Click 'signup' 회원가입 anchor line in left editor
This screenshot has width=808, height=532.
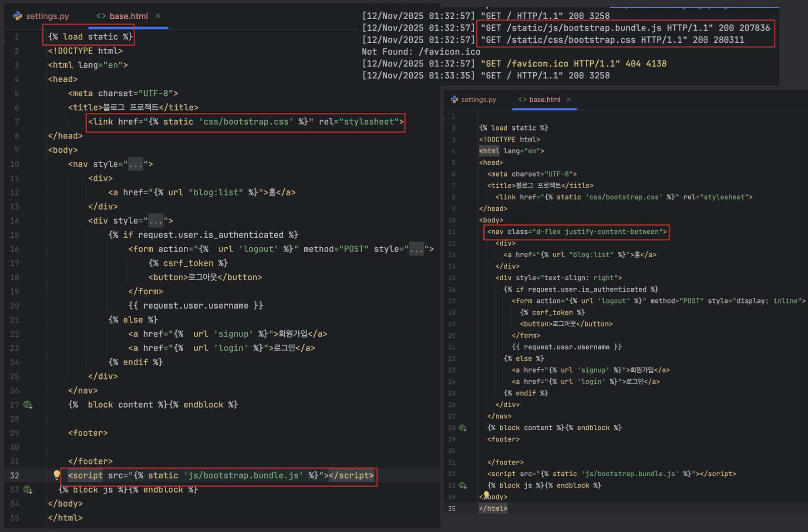click(228, 334)
